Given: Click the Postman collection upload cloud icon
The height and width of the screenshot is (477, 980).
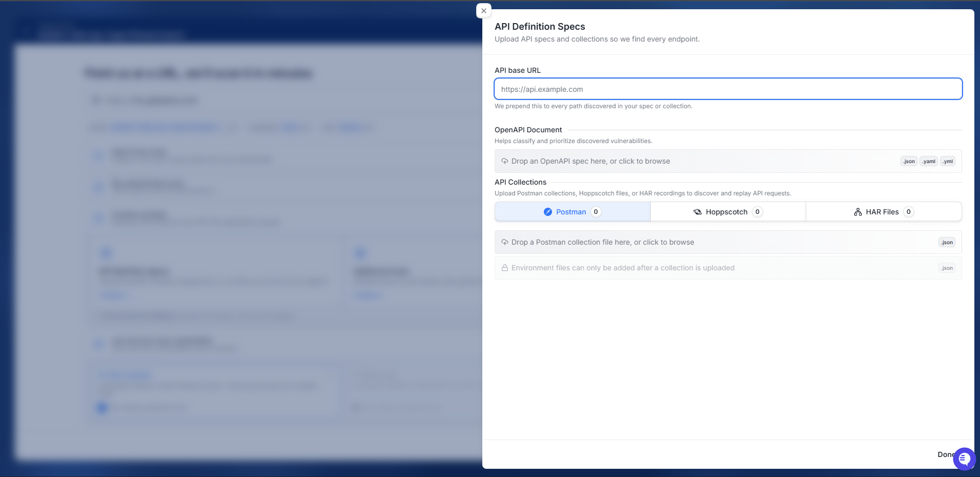Looking at the screenshot, I should pyautogui.click(x=505, y=242).
